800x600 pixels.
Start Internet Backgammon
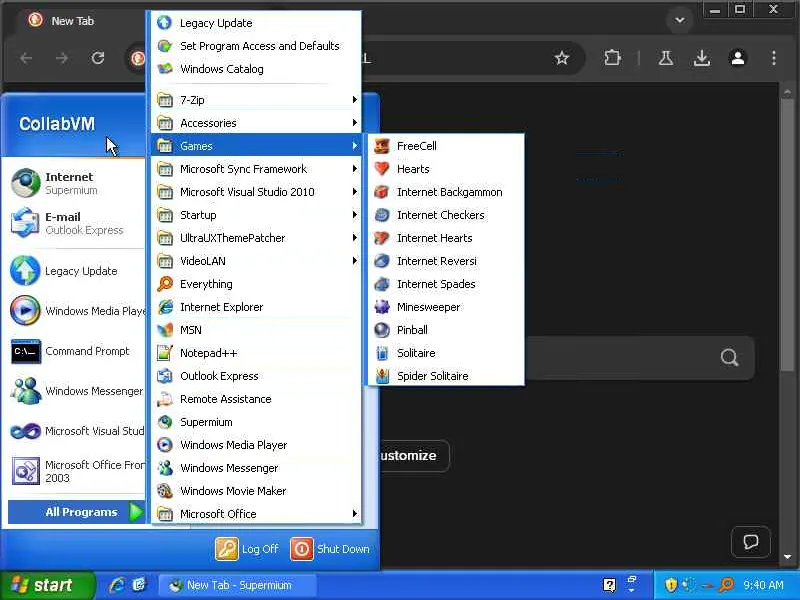click(445, 192)
